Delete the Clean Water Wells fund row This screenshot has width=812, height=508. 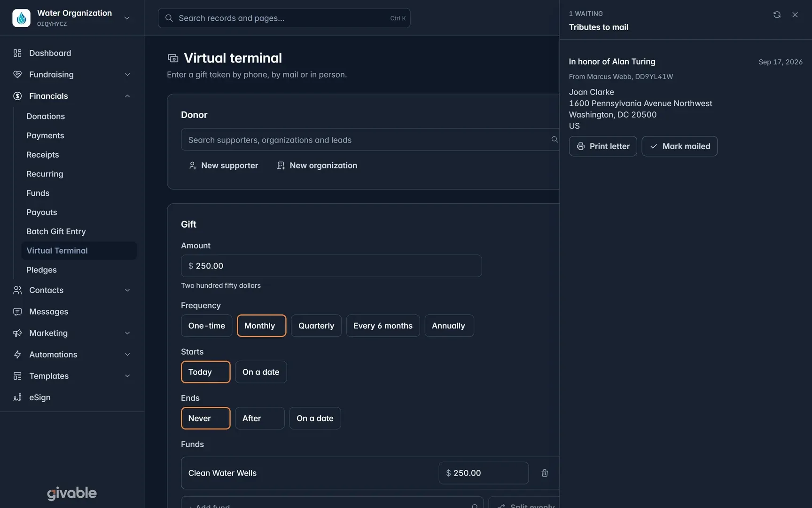click(x=545, y=473)
